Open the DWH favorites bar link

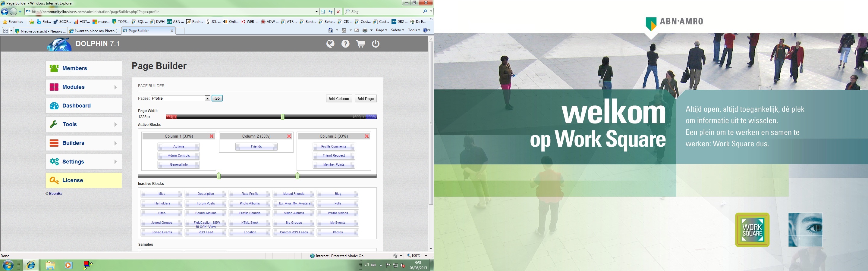[x=158, y=22]
